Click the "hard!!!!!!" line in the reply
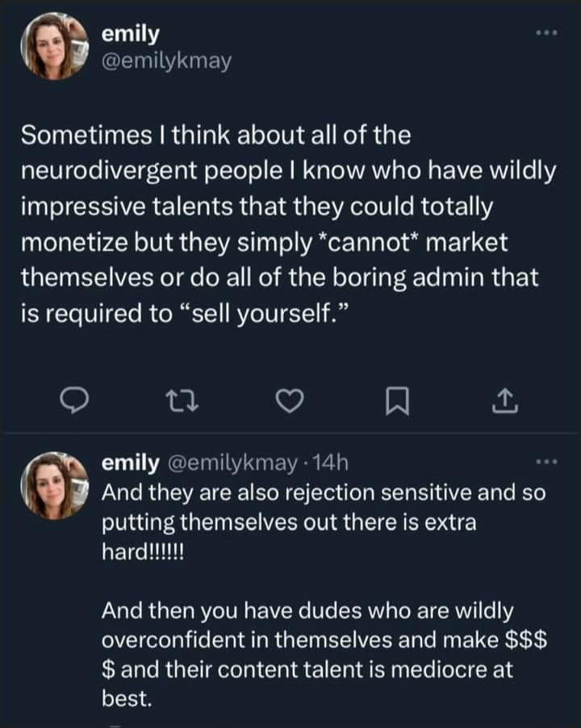Viewport: 581px width, 728px height. [143, 551]
